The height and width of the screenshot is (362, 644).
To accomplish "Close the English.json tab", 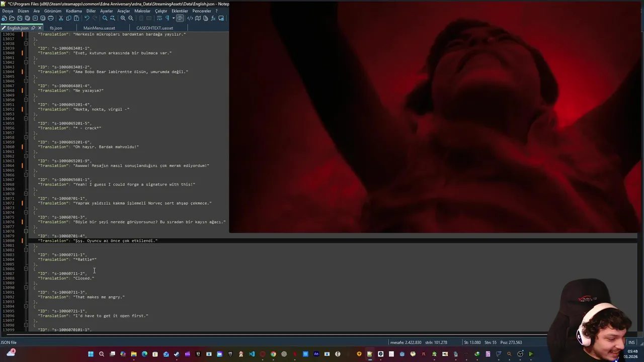I will tap(40, 28).
